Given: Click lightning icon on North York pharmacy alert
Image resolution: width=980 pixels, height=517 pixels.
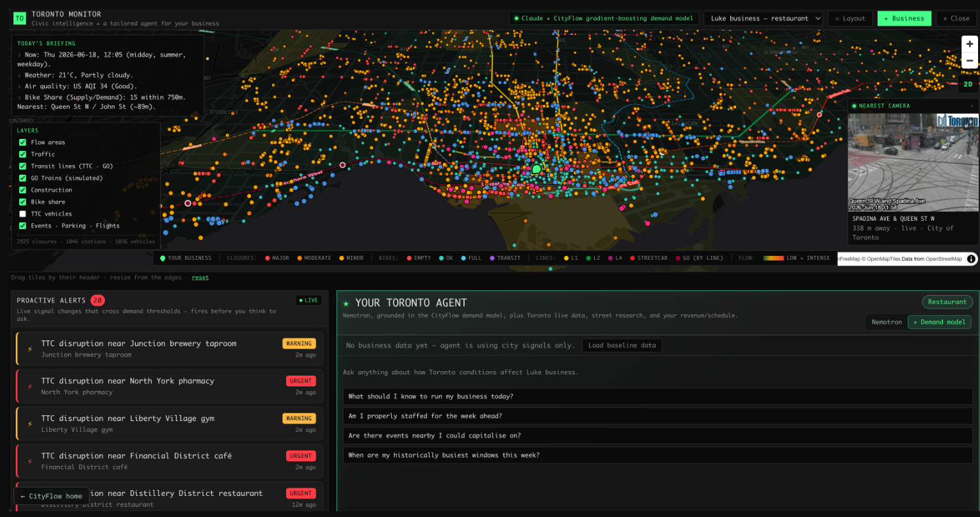Looking at the screenshot, I should tap(29, 386).
